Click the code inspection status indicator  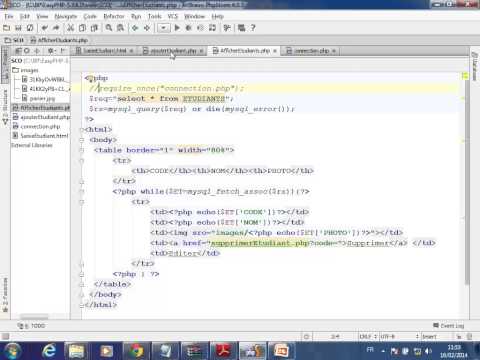[465, 76]
